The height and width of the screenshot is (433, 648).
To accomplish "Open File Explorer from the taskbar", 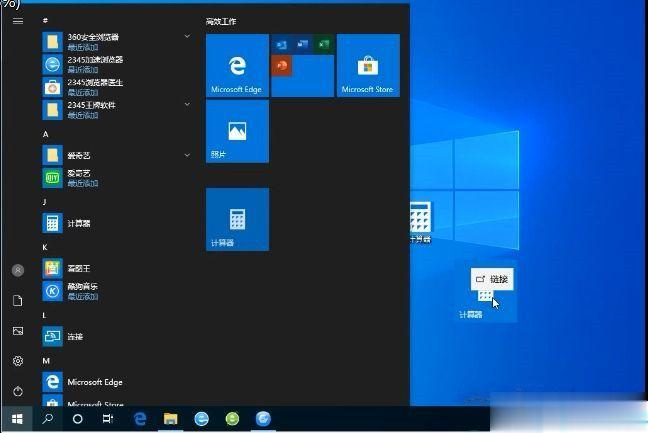I will [170, 419].
